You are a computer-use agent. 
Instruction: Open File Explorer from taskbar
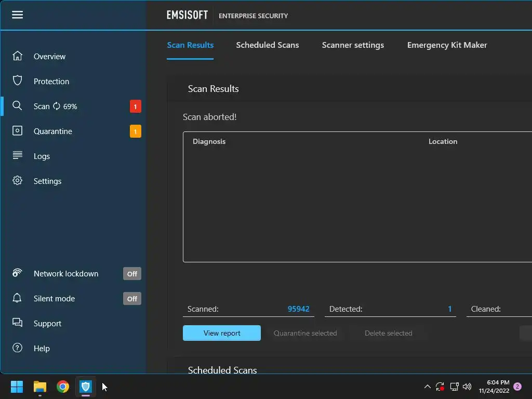click(39, 387)
